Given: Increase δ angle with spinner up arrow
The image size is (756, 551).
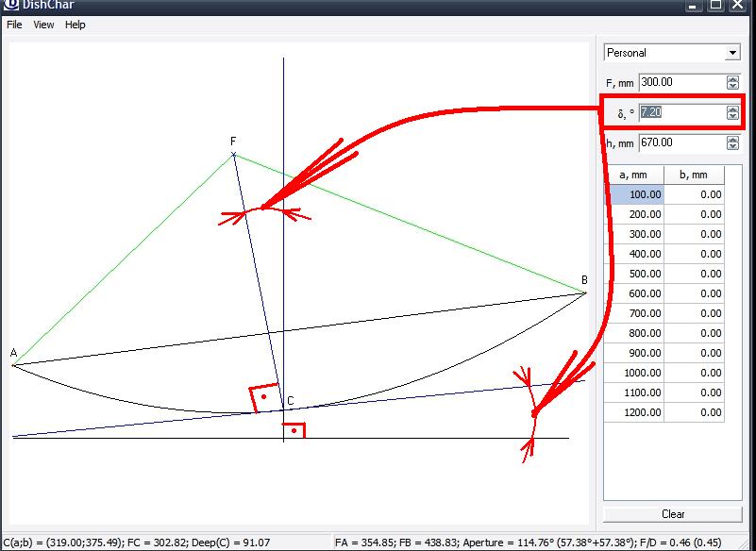Looking at the screenshot, I should (x=732, y=109).
